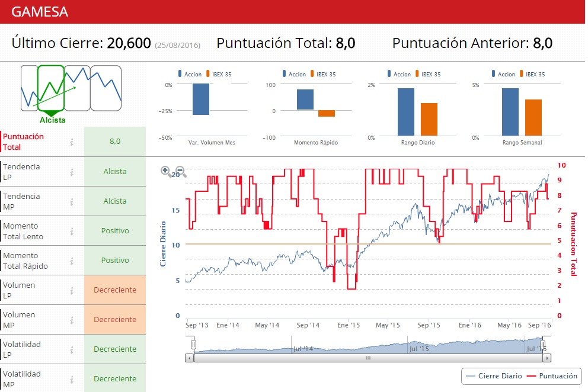
Task: Click the Positivo value for Momento Total Rápido
Action: (115, 261)
